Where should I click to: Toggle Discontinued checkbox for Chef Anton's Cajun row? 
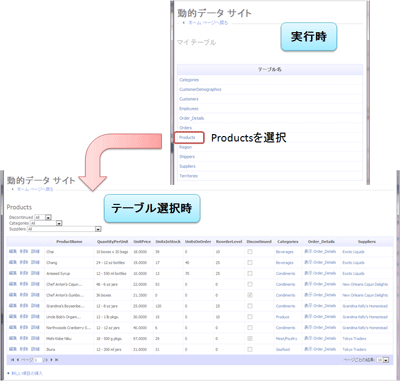(x=250, y=284)
